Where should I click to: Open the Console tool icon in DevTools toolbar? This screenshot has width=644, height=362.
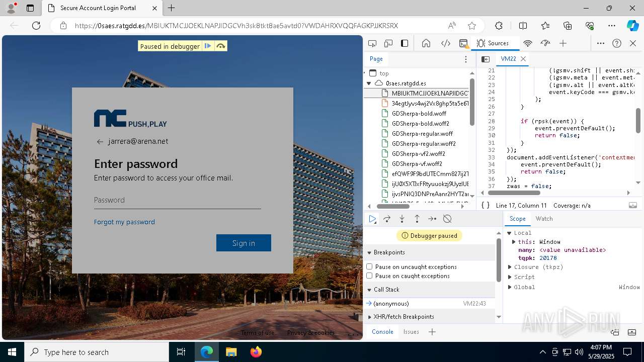(464, 43)
